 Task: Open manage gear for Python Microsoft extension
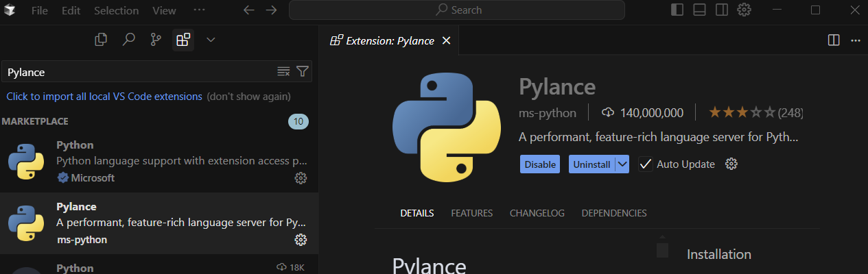click(x=301, y=178)
